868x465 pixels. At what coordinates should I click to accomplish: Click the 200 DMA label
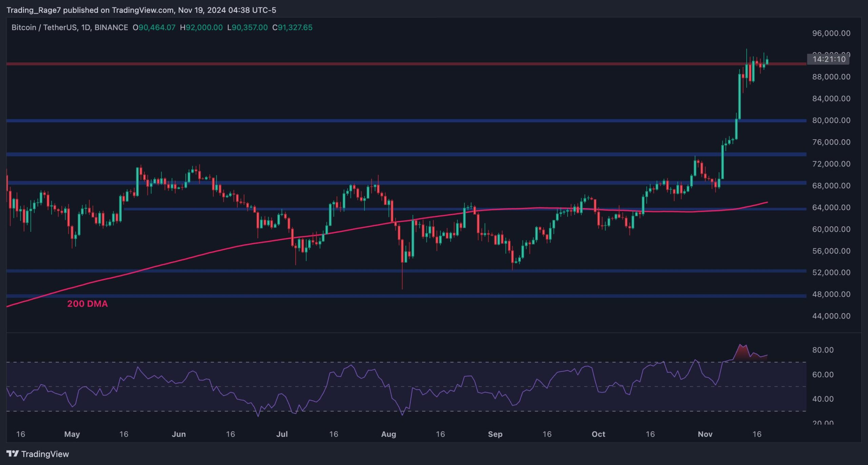87,304
